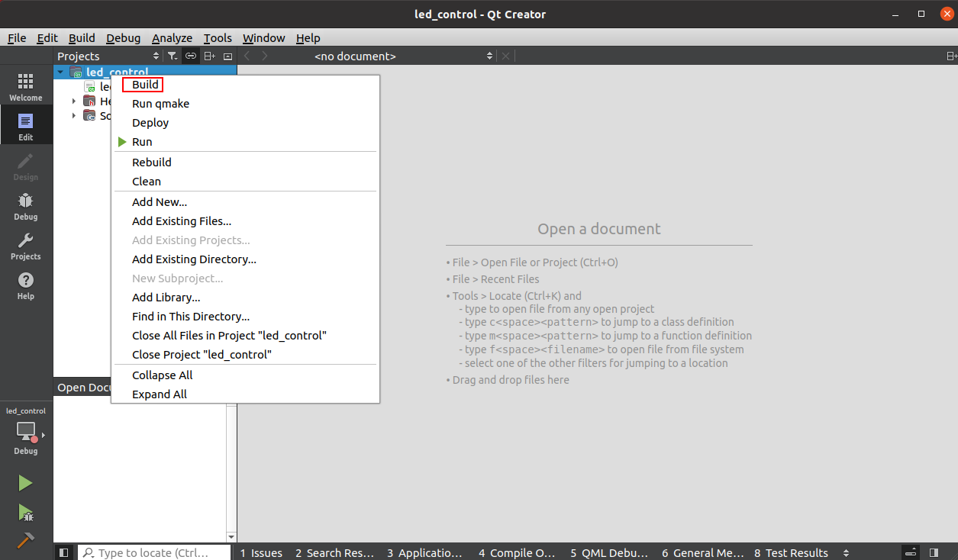The image size is (958, 560).
Task: Click the Open Documents scrollbar down arrow
Action: pyautogui.click(x=231, y=538)
